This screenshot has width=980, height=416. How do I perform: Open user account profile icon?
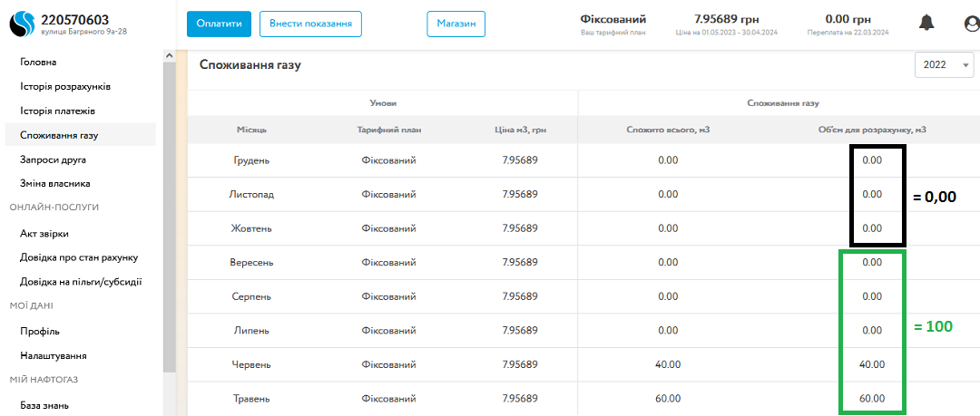click(x=971, y=24)
